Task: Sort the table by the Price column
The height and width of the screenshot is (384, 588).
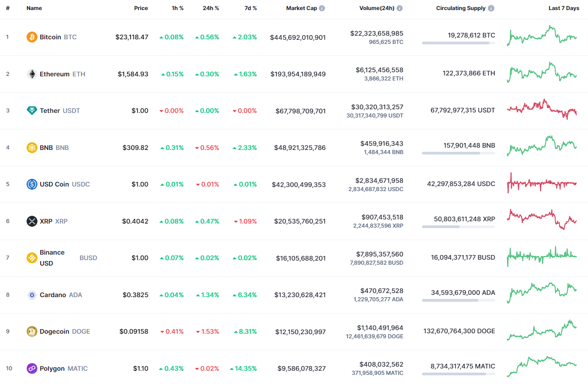Action: [x=141, y=8]
